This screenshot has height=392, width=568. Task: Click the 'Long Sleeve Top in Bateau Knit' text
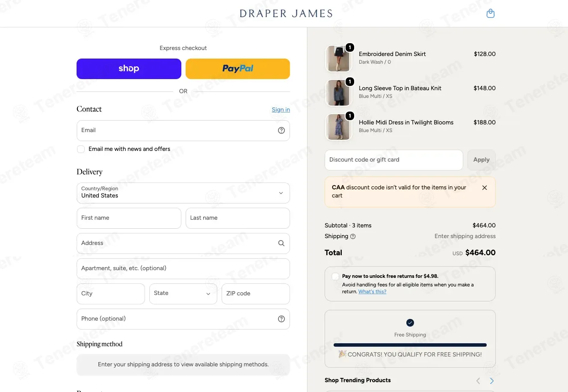[x=400, y=88]
